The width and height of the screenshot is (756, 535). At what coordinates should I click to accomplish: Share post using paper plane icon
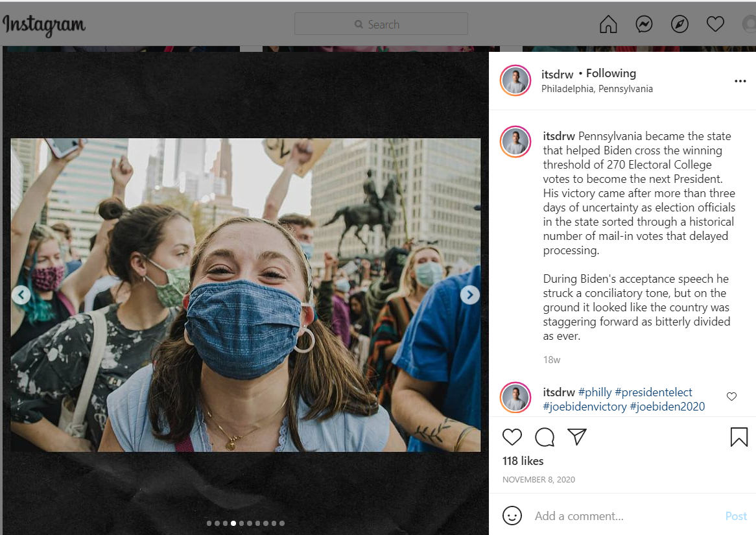click(x=577, y=437)
